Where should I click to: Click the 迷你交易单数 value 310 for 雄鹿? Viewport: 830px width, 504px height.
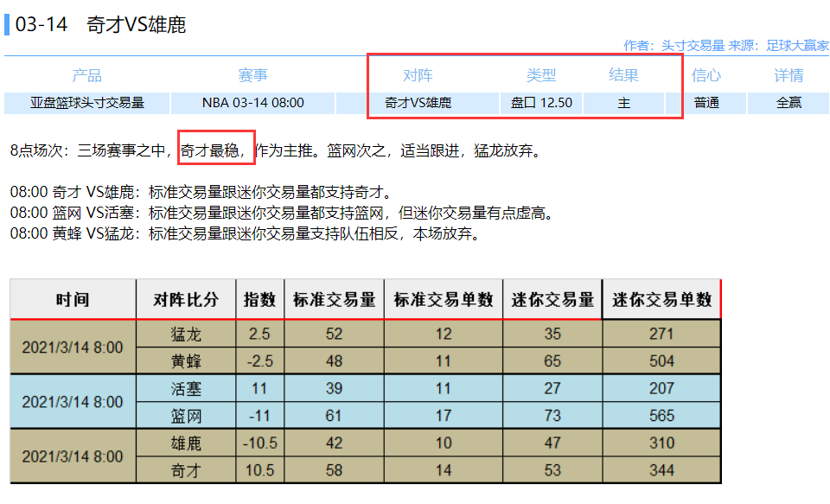pyautogui.click(x=661, y=443)
